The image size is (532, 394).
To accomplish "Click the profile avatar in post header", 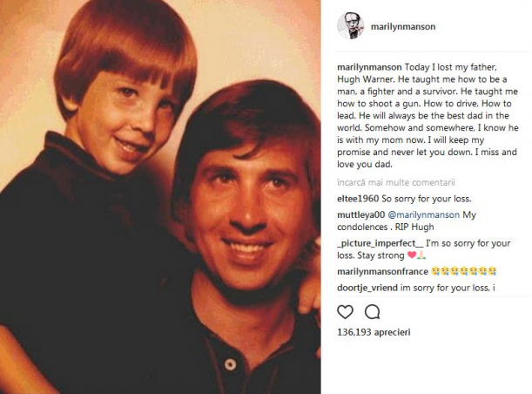I will [350, 26].
